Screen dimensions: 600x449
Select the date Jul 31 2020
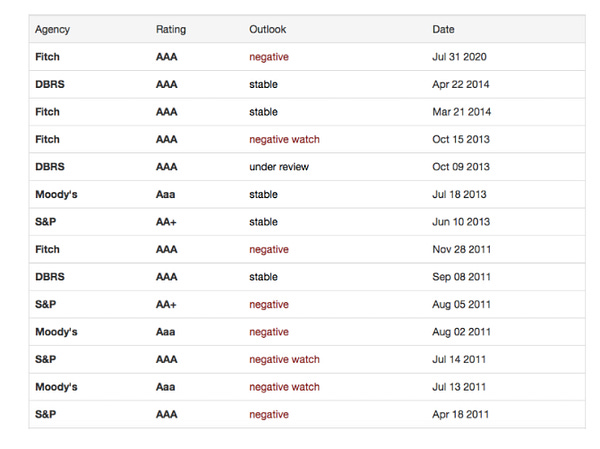click(x=459, y=57)
